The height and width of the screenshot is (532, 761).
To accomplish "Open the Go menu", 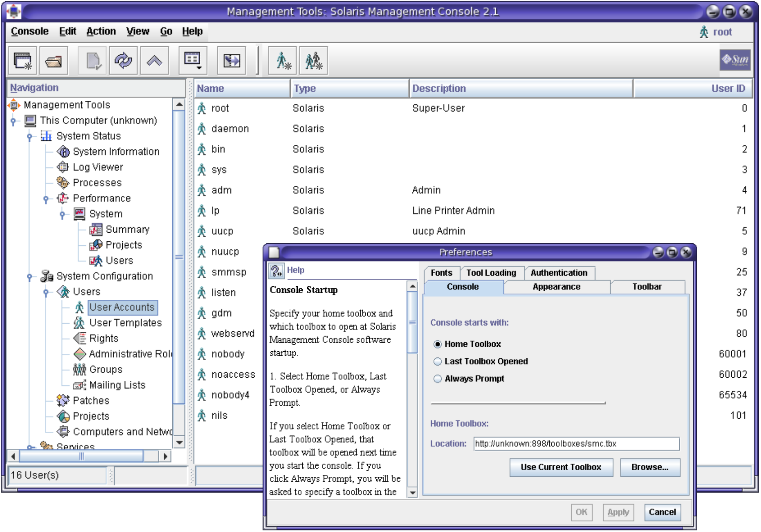I will 166,31.
